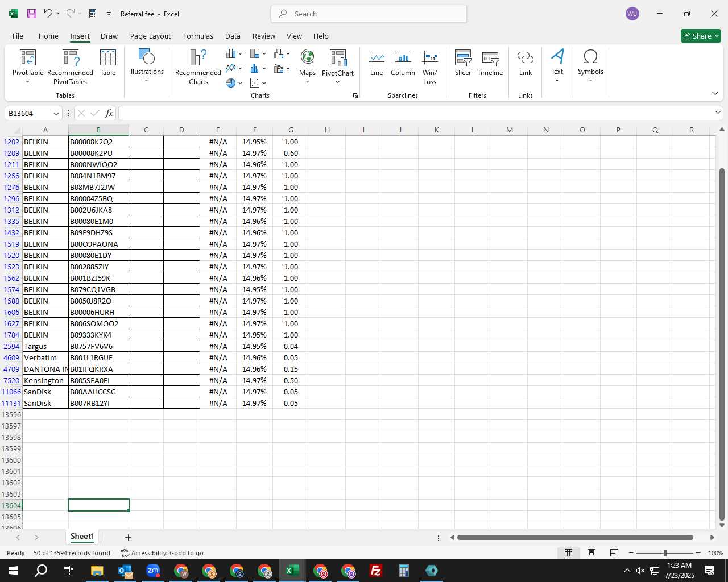Select the Sheet1 worksheet tab
The image size is (728, 582).
82,537
